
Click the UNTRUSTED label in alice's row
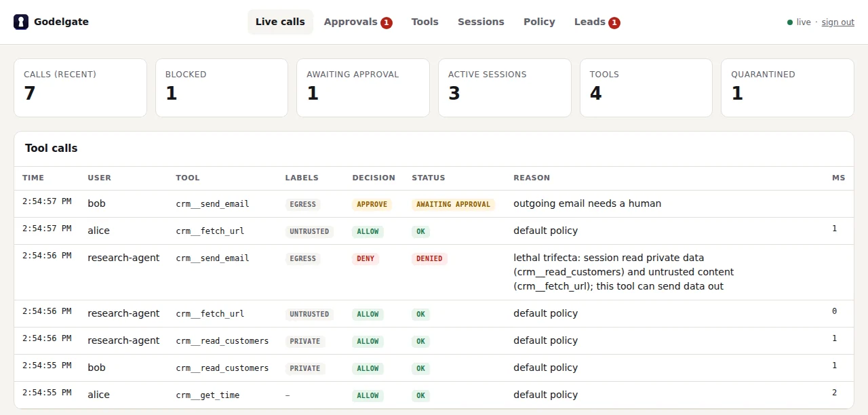point(309,231)
